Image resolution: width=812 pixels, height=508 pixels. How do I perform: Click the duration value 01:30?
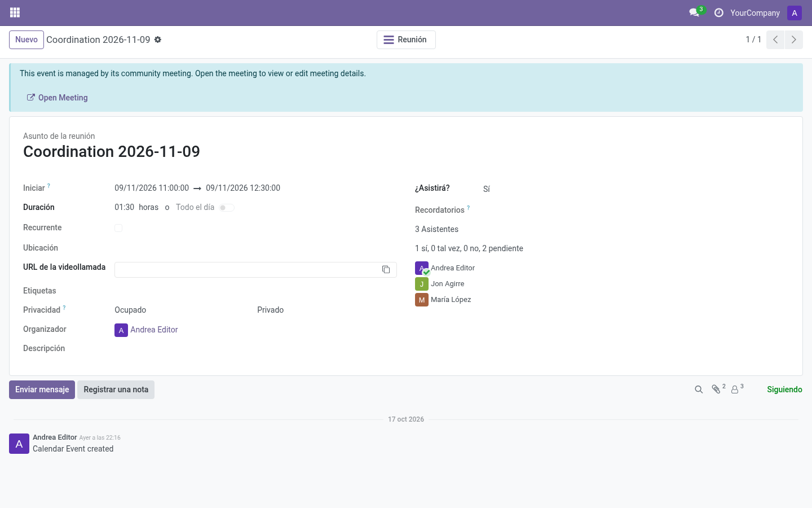click(x=124, y=207)
